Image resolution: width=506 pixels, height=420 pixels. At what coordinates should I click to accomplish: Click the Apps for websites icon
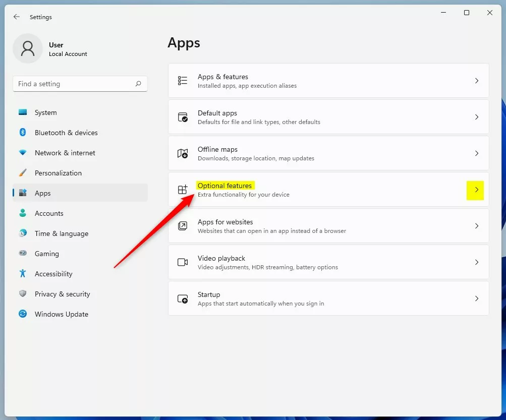tap(182, 226)
